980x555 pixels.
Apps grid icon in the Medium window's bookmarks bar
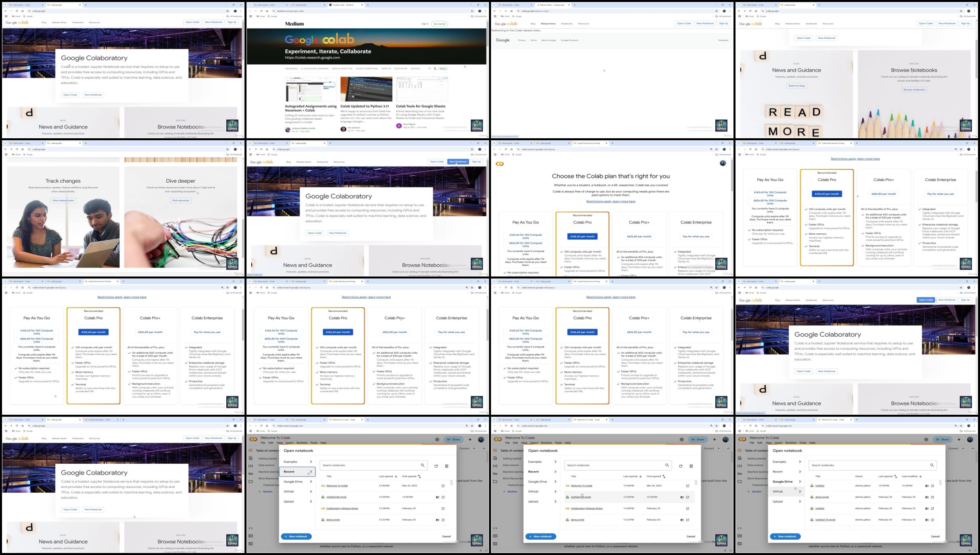pos(251,16)
